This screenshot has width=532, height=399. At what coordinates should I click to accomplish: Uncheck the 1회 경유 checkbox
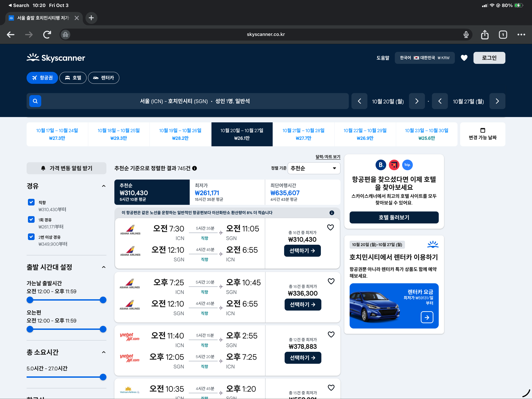click(31, 220)
